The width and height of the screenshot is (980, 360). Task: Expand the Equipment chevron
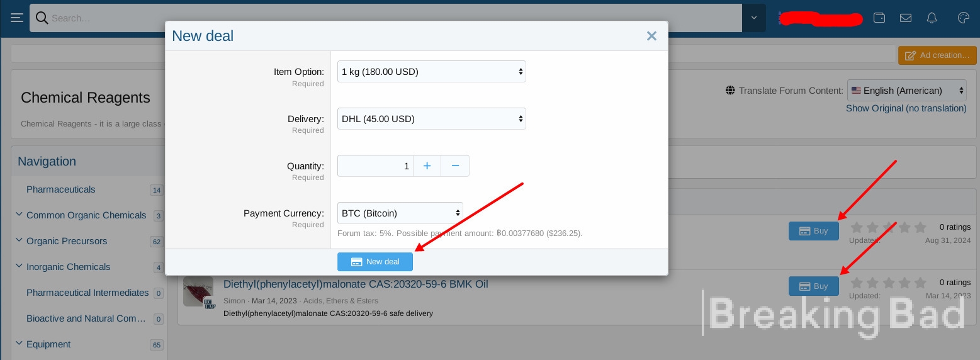(x=19, y=344)
